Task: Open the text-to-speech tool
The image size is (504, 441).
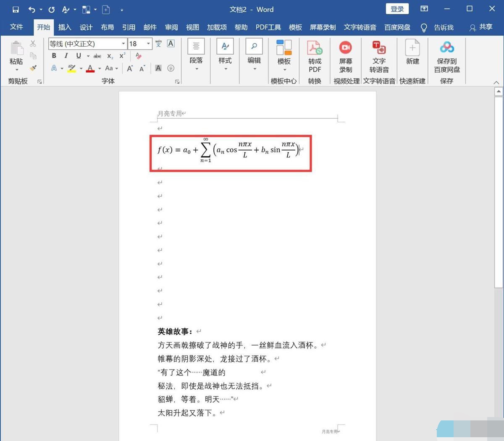Action: pyautogui.click(x=379, y=49)
